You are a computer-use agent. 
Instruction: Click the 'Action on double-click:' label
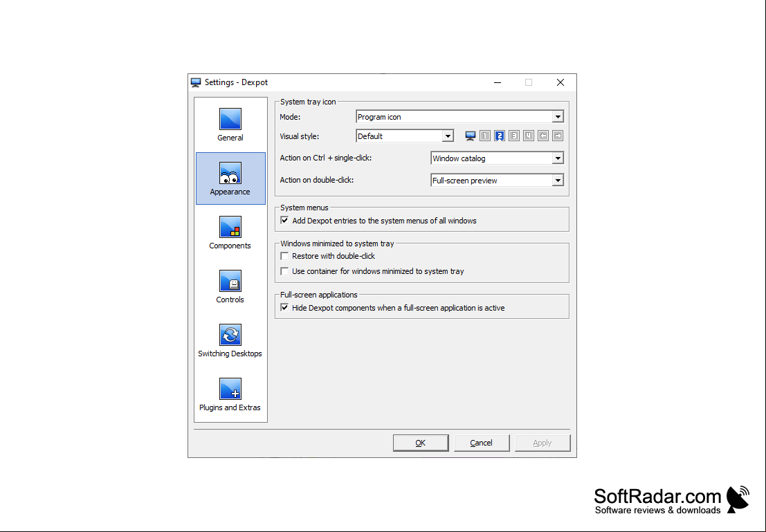(x=316, y=180)
